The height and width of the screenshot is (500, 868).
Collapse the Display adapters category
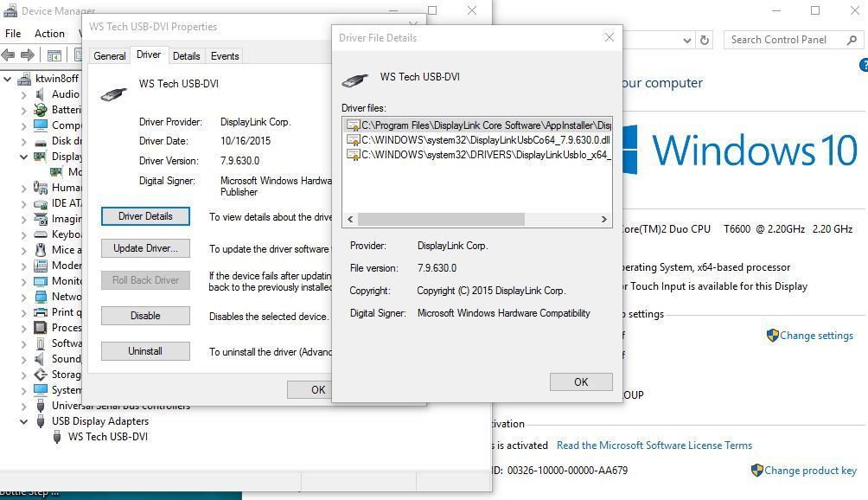coord(24,157)
